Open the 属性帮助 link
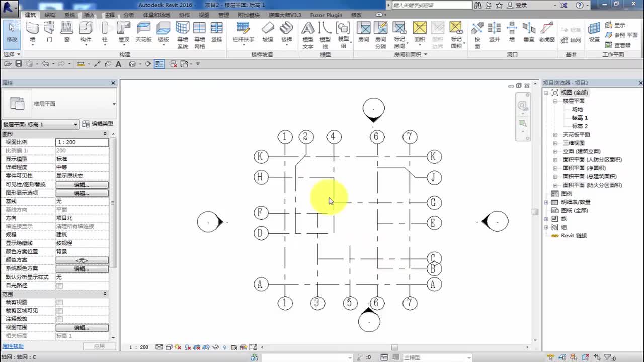This screenshot has height=362, width=644. tap(13, 346)
